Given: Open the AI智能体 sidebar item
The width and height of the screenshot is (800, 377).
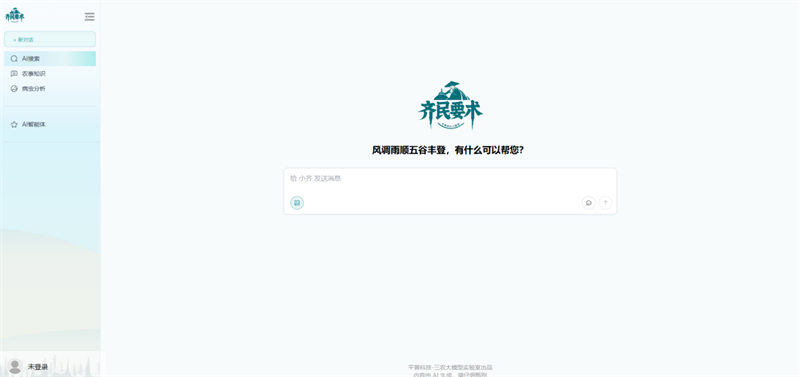Looking at the screenshot, I should (x=50, y=124).
